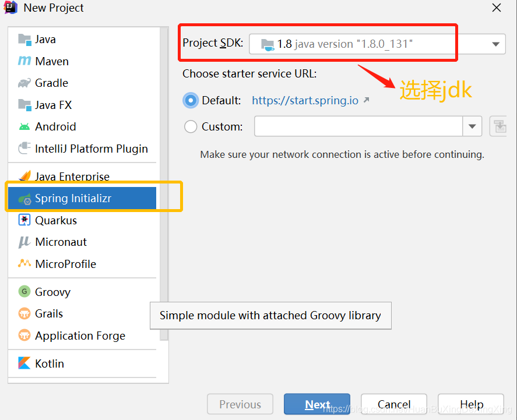
Task: Click the Java project type folder icon
Action: [24, 40]
